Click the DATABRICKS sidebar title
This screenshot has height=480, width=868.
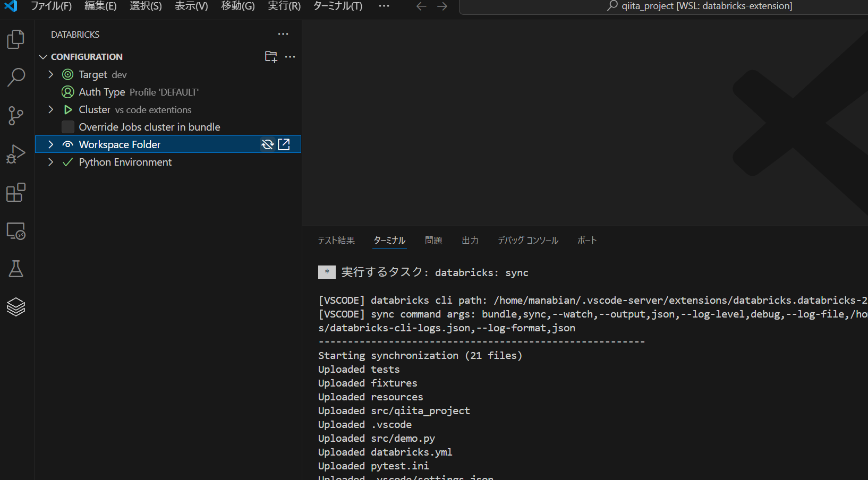tap(75, 35)
